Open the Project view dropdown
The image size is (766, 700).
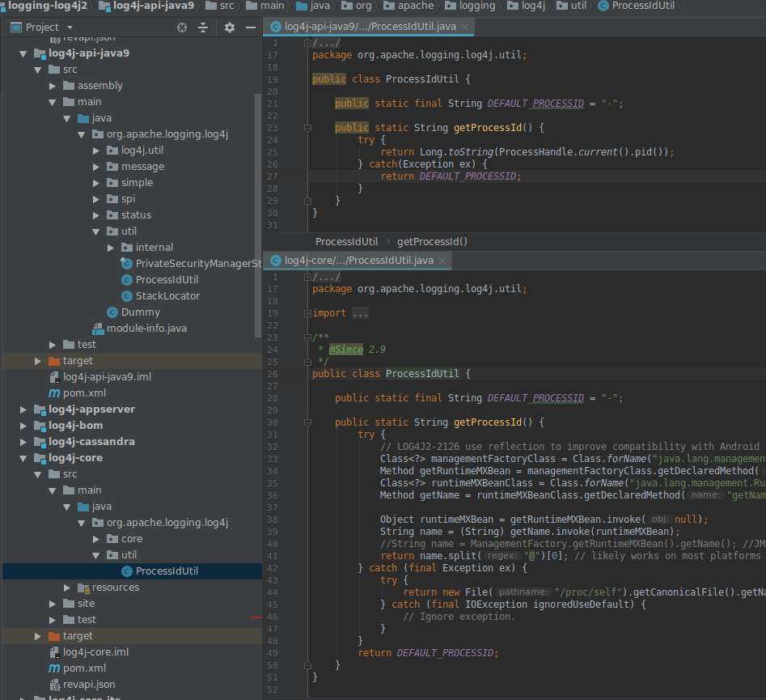coord(70,28)
